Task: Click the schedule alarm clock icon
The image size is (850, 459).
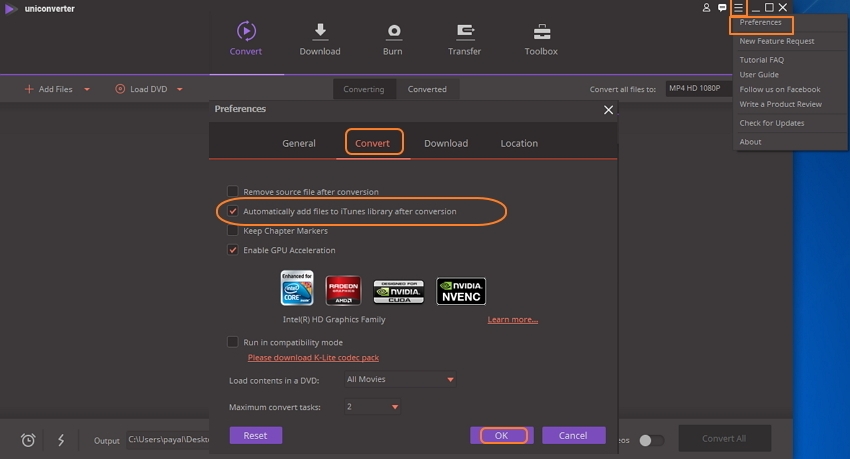Action: 28,440
